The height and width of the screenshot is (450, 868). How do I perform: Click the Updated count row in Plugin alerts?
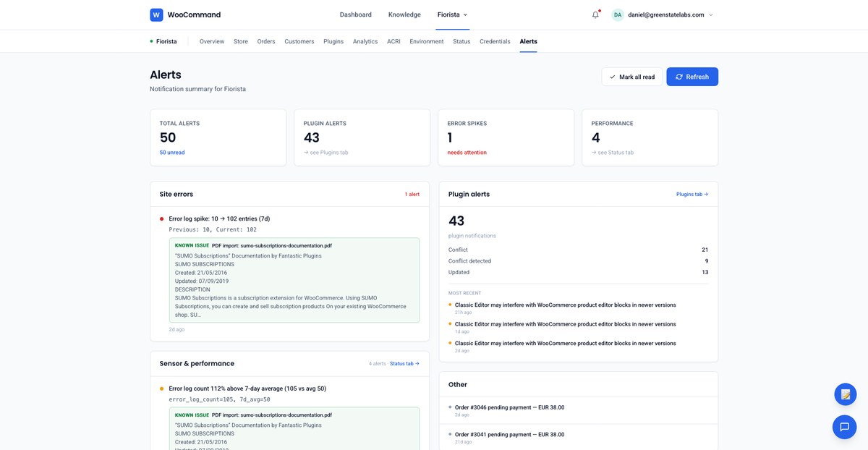[x=578, y=272]
